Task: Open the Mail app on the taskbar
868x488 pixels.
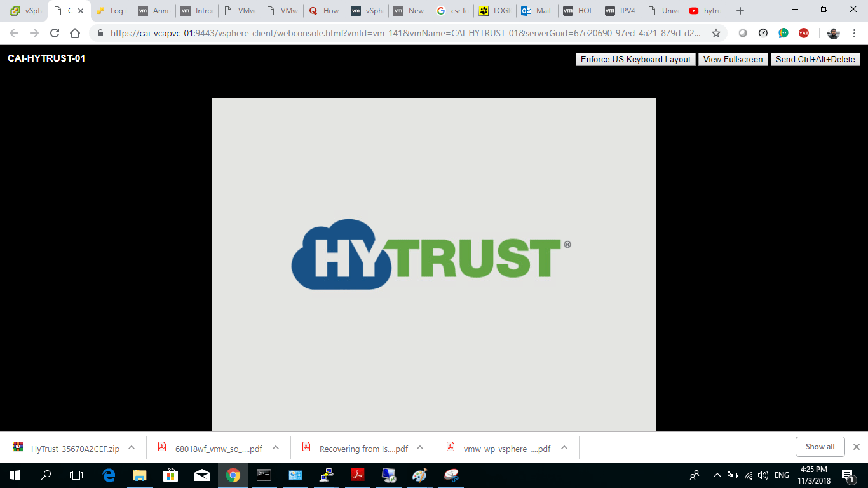Action: click(201, 475)
